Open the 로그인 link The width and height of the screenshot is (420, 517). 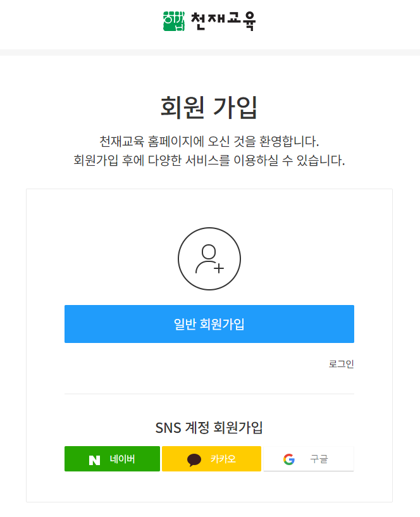pos(341,364)
